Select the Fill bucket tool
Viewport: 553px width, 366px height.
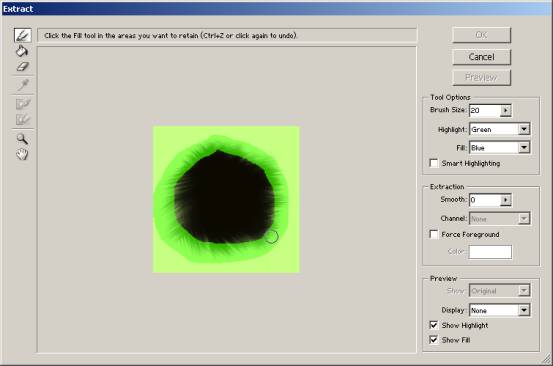(x=22, y=51)
